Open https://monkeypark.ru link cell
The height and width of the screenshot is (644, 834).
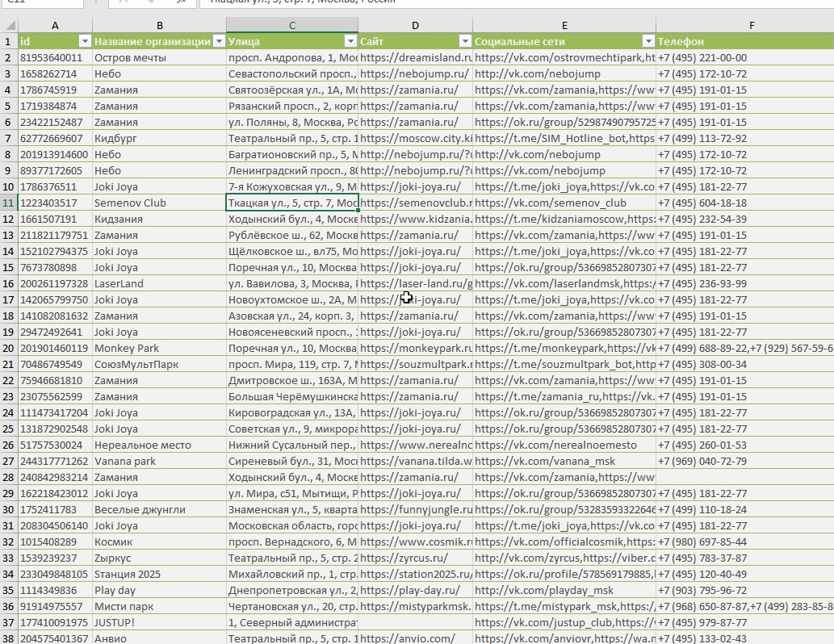[x=416, y=349]
